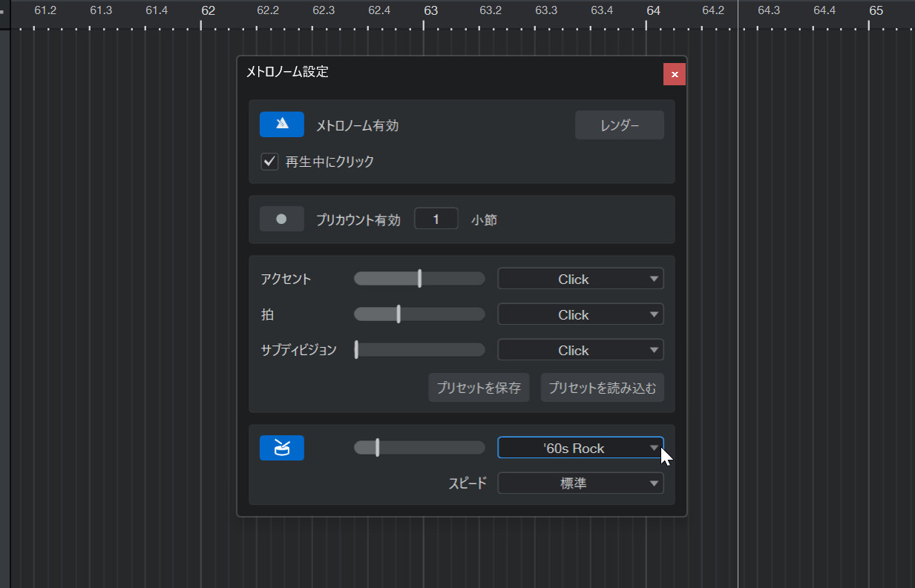Click bar 65 on the timeline ruler

876,11
